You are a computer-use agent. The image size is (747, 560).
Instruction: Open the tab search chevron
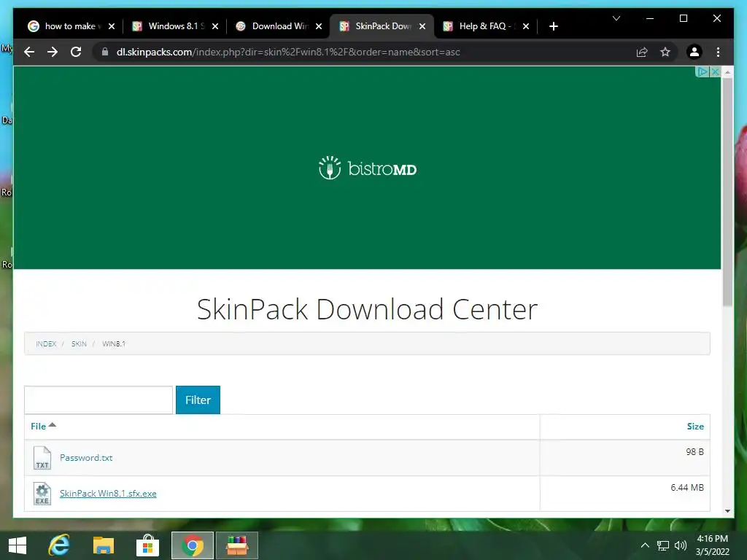(616, 18)
